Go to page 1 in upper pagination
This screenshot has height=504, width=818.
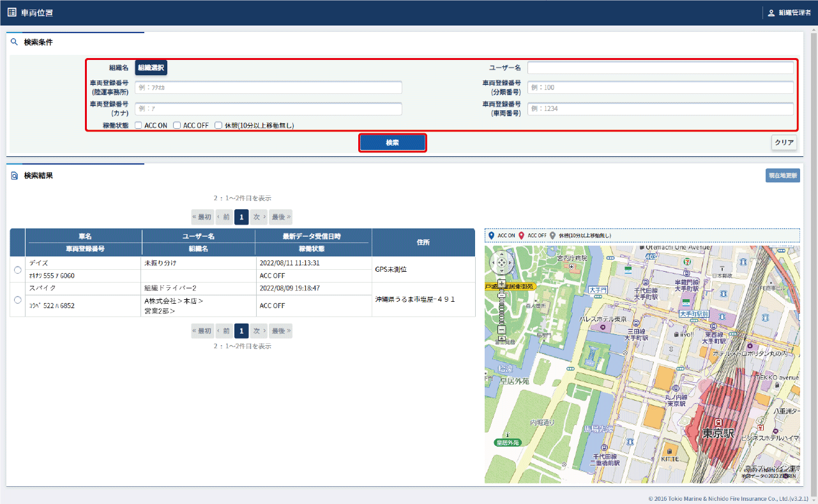241,217
